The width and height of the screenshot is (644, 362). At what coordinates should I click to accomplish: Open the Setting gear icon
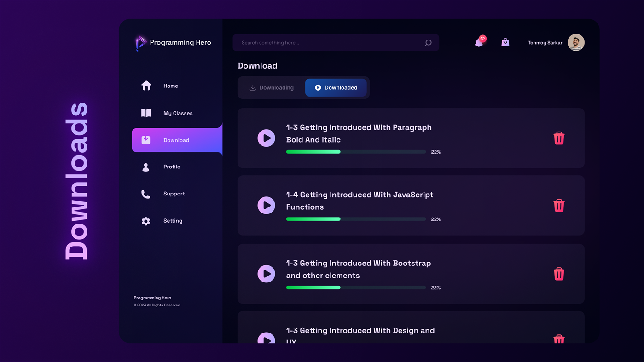click(145, 221)
